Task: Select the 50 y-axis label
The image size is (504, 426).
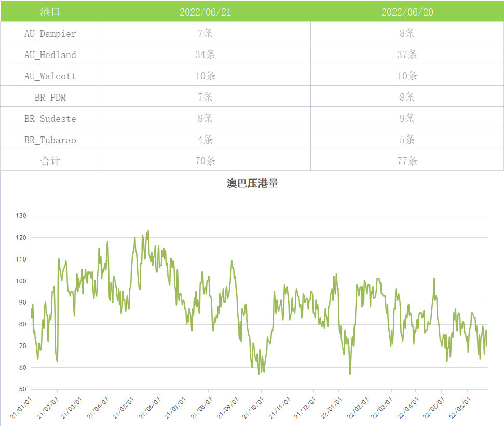Action: coord(22,389)
